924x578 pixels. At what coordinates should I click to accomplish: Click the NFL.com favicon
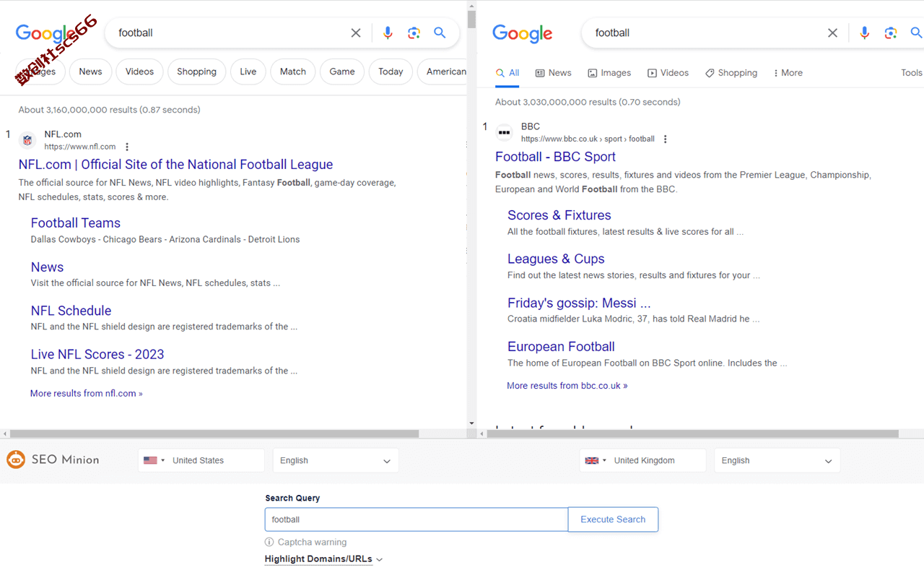click(27, 140)
